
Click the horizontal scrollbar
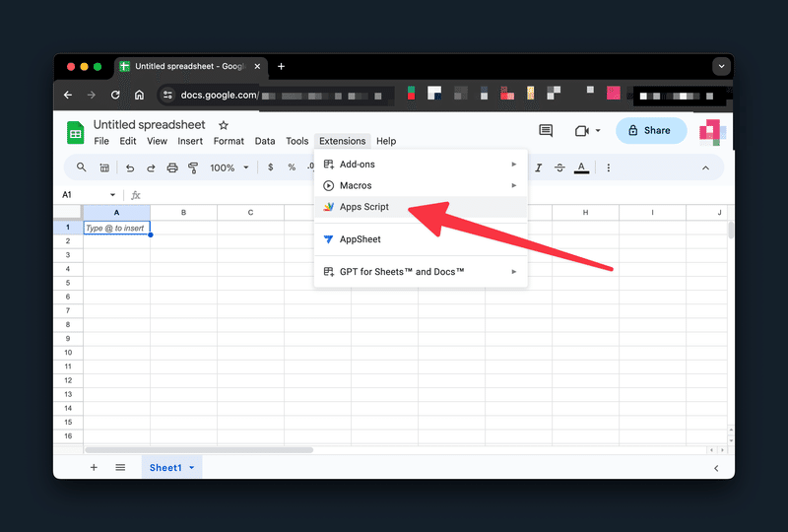tap(199, 450)
